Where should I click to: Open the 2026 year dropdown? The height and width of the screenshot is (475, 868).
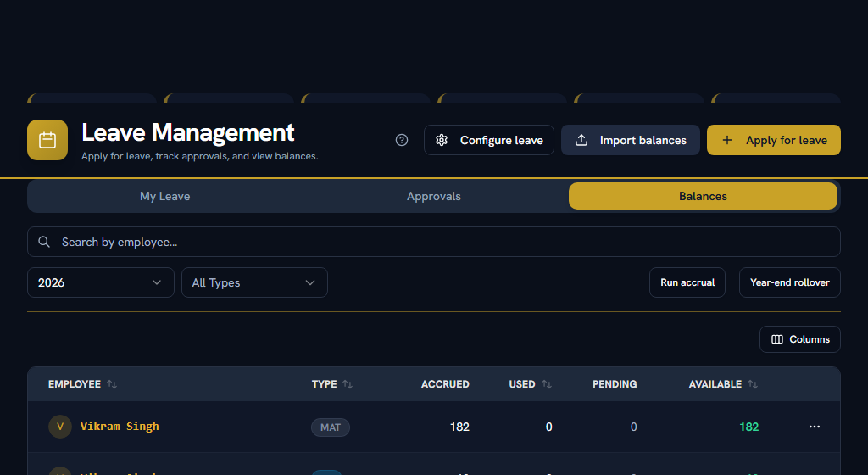point(101,282)
